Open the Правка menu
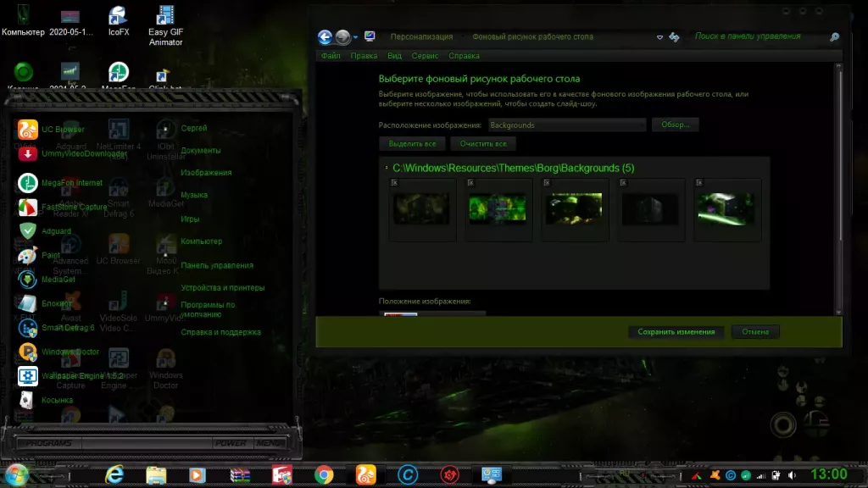868x488 pixels. [364, 56]
